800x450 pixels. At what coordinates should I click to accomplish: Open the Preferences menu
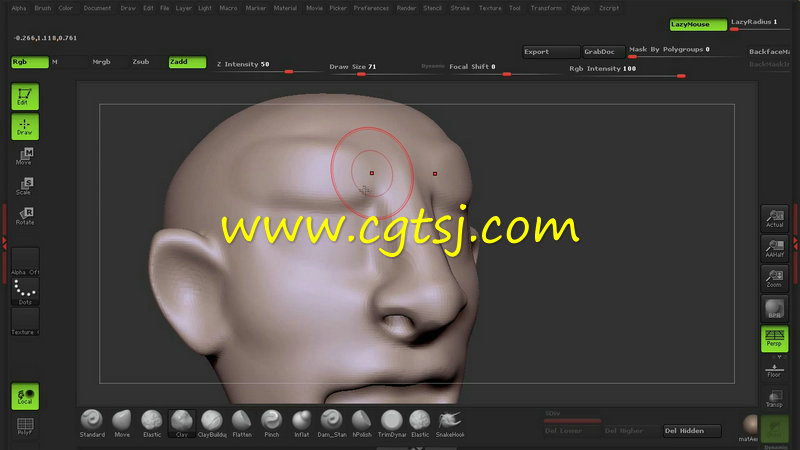pos(371,8)
